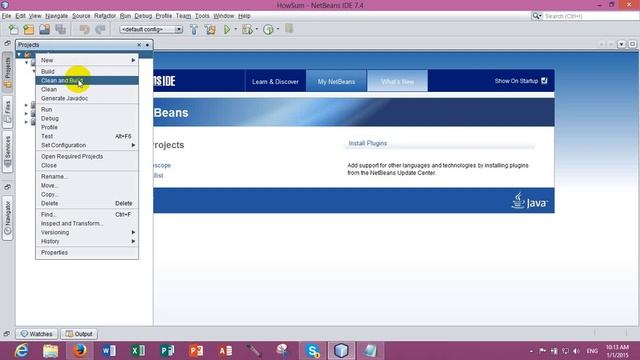640x360 pixels.
Task: Choose Clean and Build in context menu
Action: pyautogui.click(x=87, y=80)
